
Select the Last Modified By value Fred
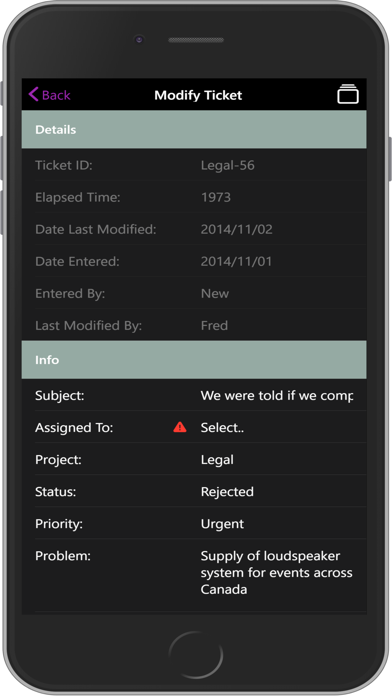point(214,325)
